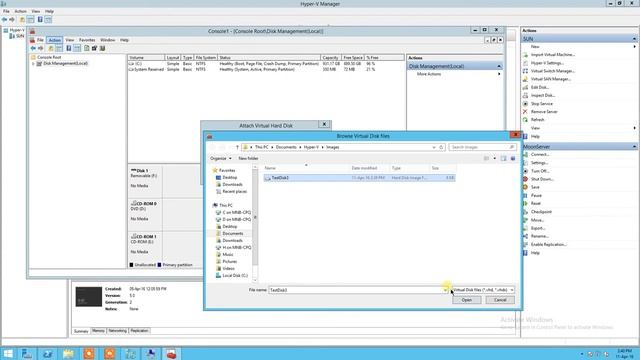The image size is (640, 360).
Task: Click the Edit Disk action
Action: tap(540, 87)
